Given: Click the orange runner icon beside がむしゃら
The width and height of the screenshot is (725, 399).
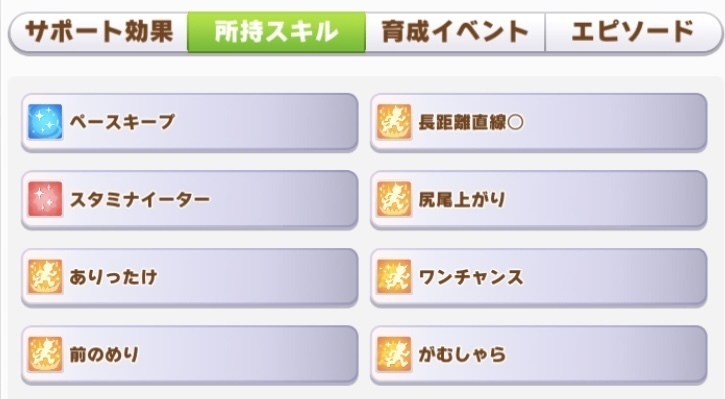Looking at the screenshot, I should (x=393, y=355).
